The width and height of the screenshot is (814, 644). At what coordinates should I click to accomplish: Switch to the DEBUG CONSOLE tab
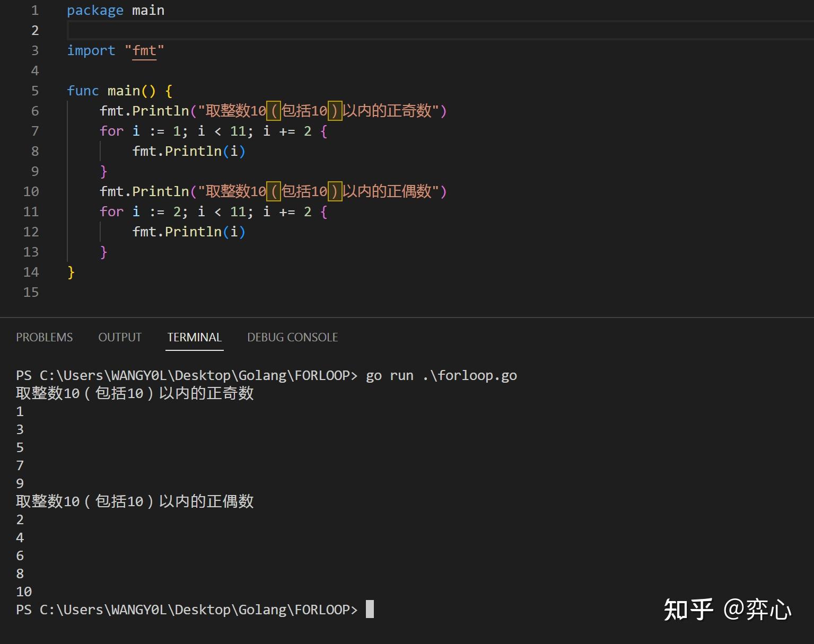click(x=292, y=337)
